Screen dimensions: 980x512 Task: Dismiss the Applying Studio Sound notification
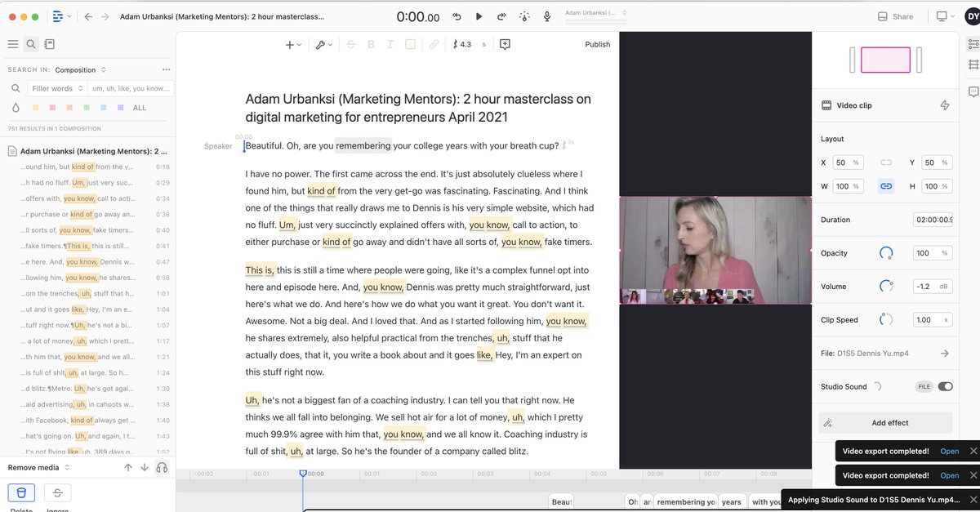tap(973, 500)
